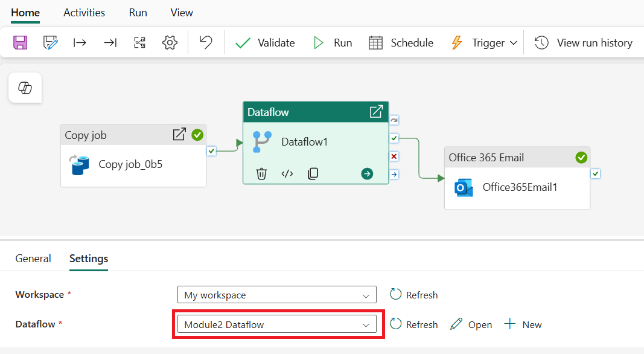Click Dataflow 'on success' green check connector
Screen dimensions: 644x354
pos(394,138)
